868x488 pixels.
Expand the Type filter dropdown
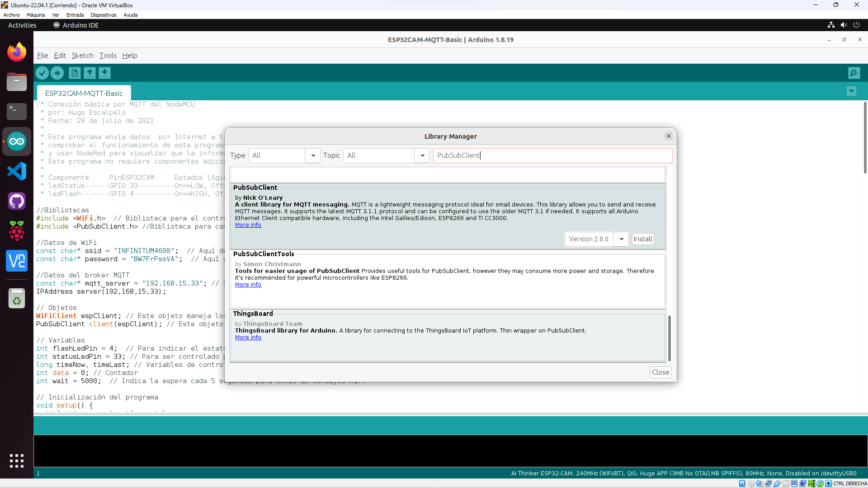pyautogui.click(x=312, y=155)
